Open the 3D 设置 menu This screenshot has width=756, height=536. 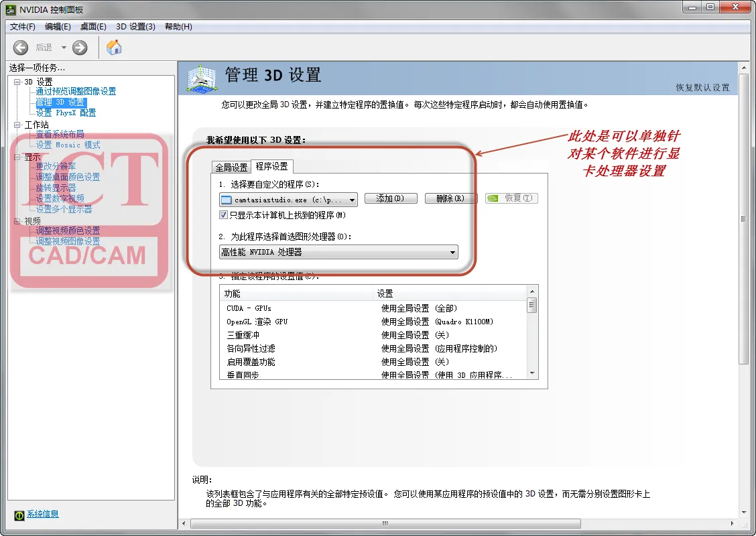[x=135, y=27]
